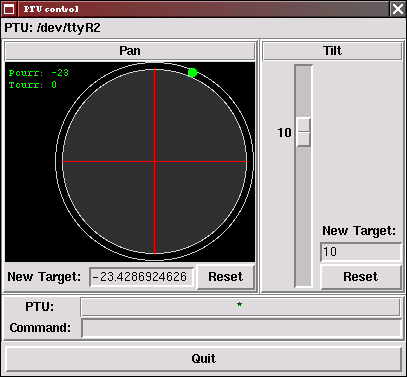Quit the PTU control application
407x377 pixels.
coord(204,359)
